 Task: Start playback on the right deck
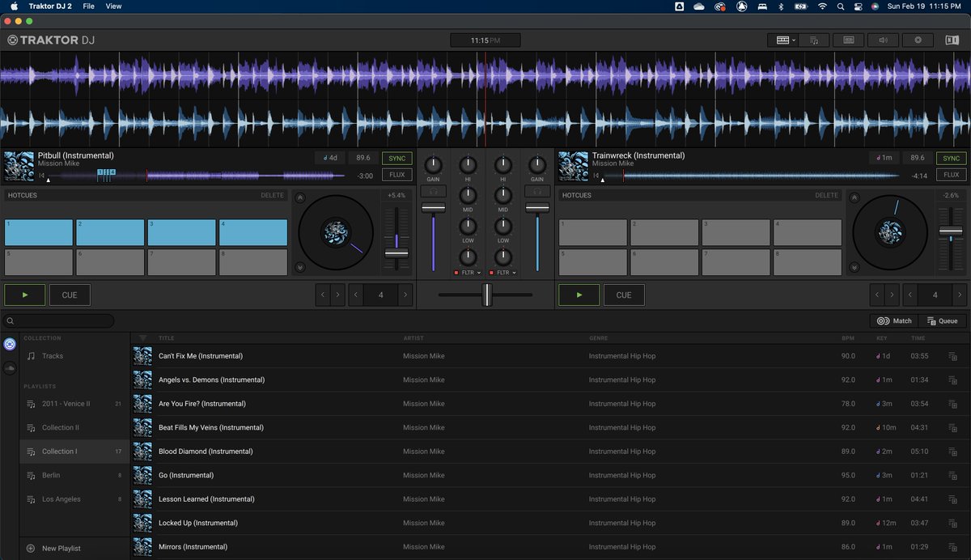579,295
